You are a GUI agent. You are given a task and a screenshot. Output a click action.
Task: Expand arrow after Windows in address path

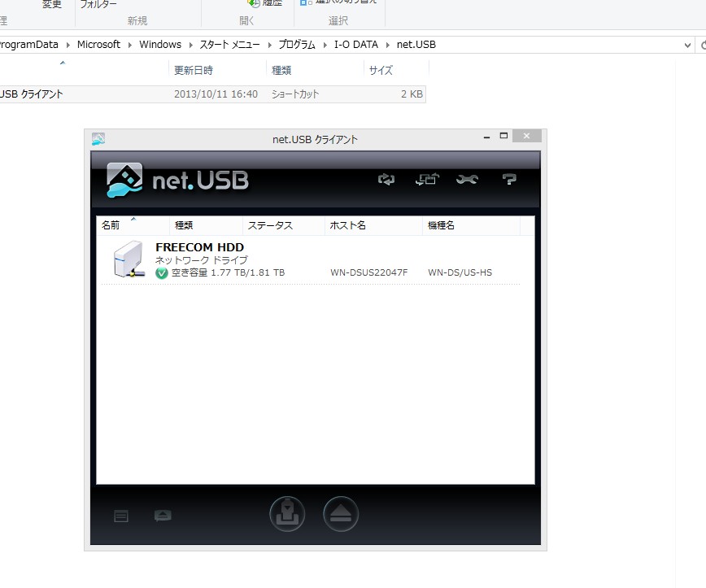[x=190, y=45]
